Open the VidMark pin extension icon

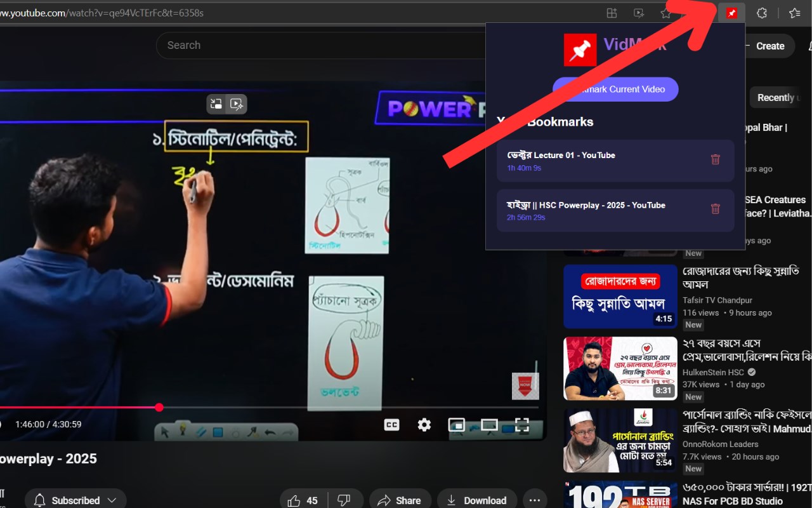[x=731, y=13]
